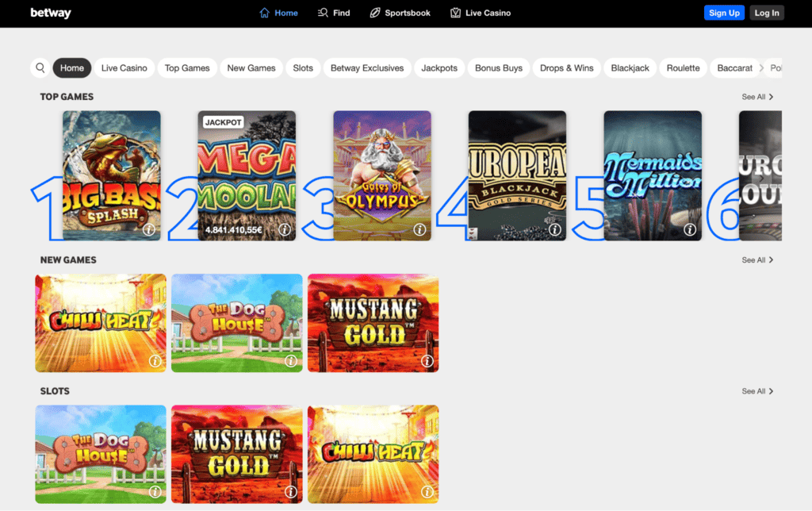812x511 pixels.
Task: Switch to the Slots category tab
Action: point(302,67)
